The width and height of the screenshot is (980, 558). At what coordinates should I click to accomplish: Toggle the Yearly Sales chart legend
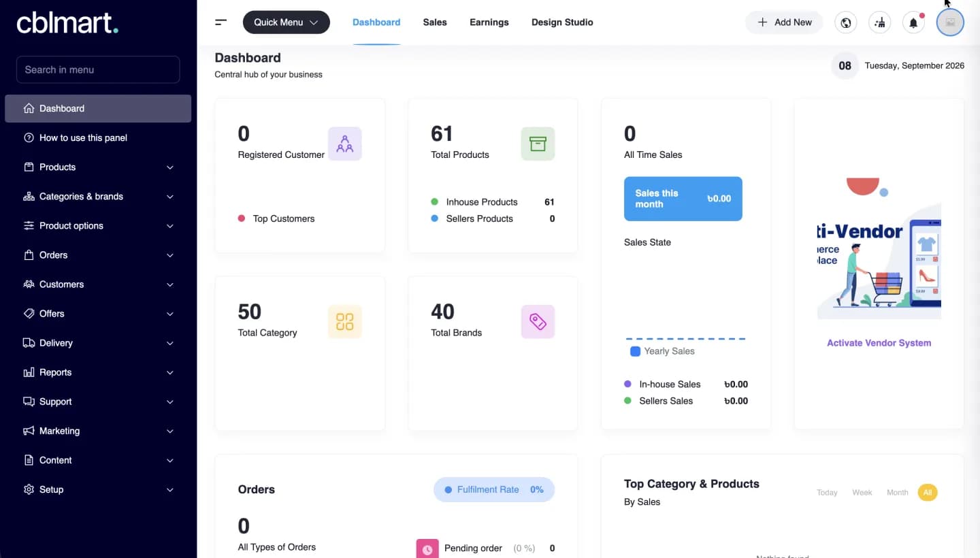point(662,351)
